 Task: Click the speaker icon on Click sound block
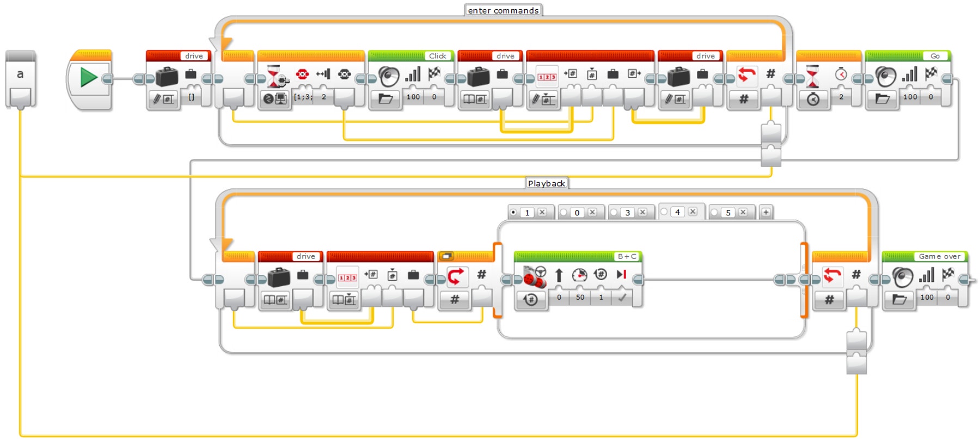pyautogui.click(x=388, y=76)
